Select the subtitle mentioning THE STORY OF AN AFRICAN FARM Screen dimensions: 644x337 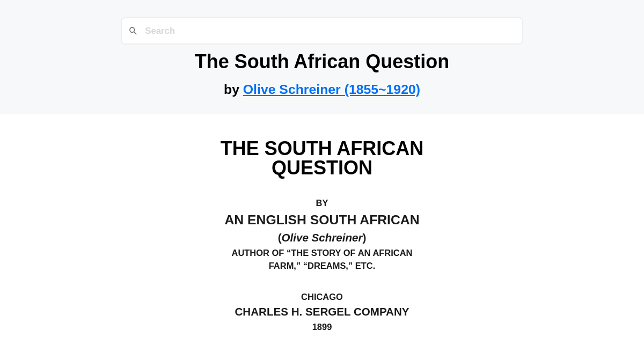pos(322,253)
